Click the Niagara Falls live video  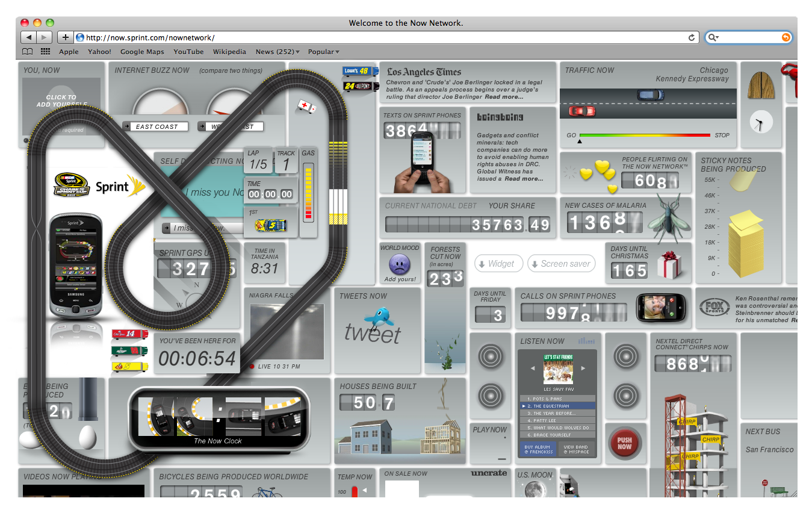(x=287, y=332)
